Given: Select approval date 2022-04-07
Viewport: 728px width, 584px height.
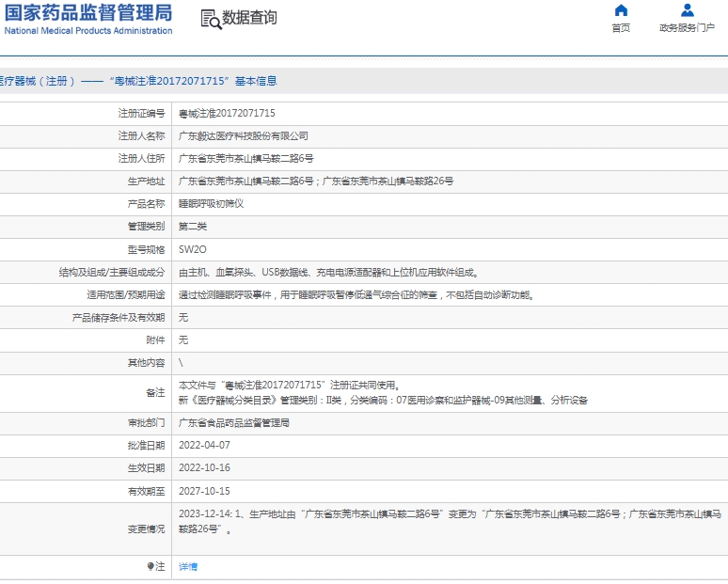Looking at the screenshot, I should click(204, 445).
